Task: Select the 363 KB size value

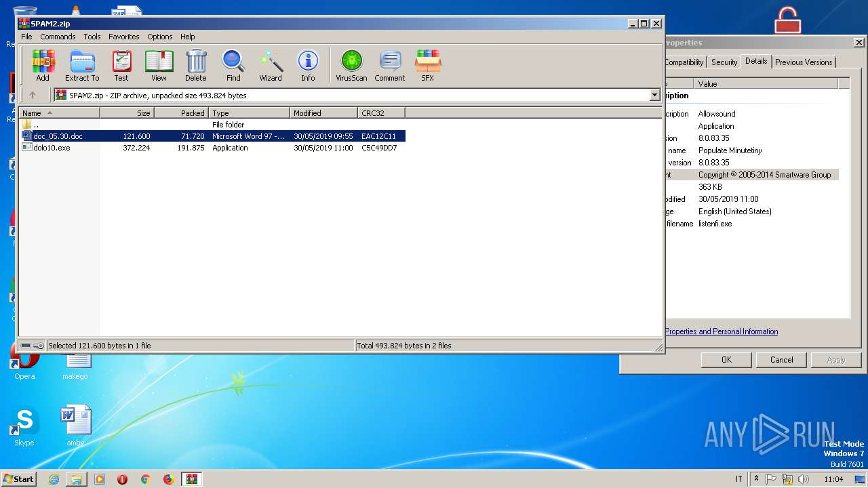Action: pyautogui.click(x=710, y=187)
